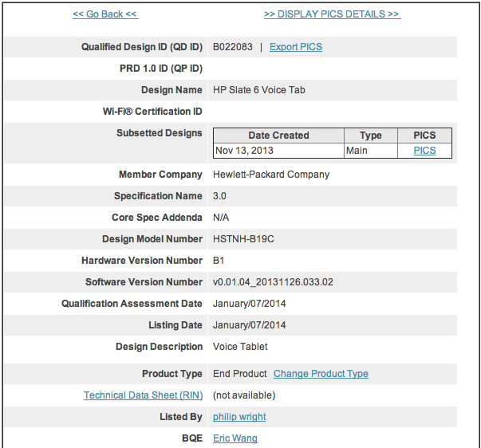
Task: Click the 'Listing Date' label
Action: pos(175,325)
